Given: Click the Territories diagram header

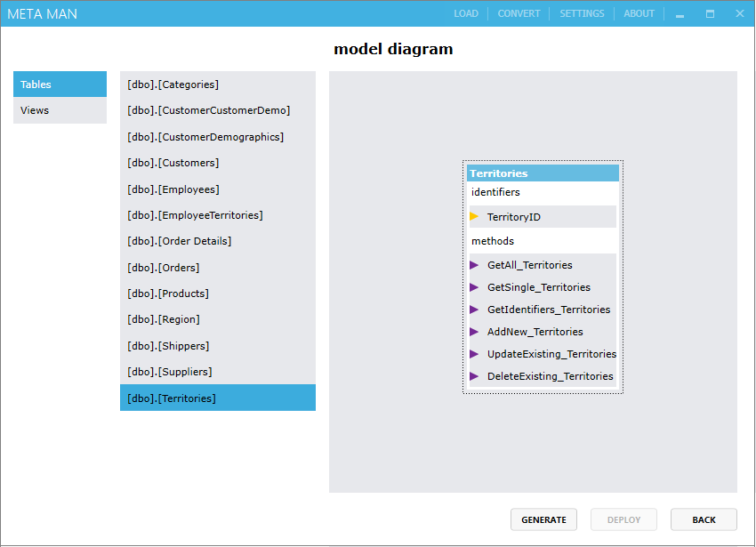Looking at the screenshot, I should [x=543, y=173].
